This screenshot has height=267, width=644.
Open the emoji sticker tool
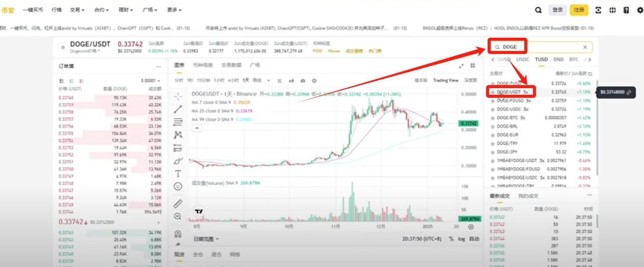click(178, 187)
